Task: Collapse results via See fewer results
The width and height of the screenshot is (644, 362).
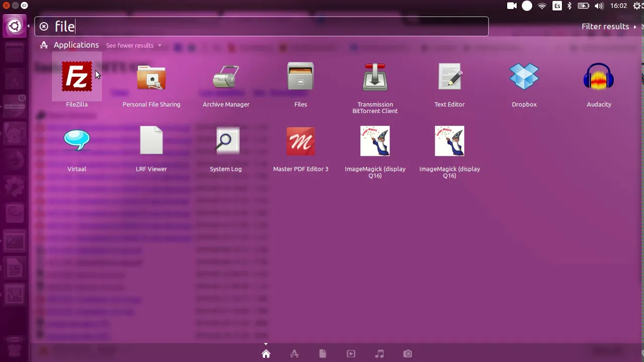Action: click(x=133, y=45)
